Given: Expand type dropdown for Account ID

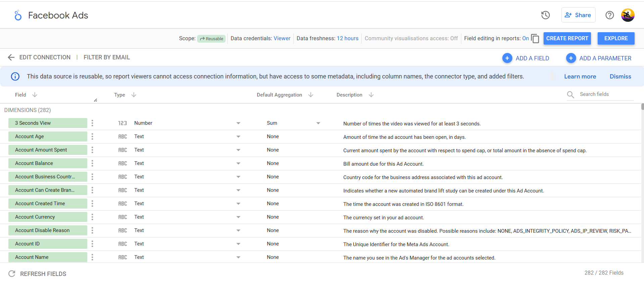Looking at the screenshot, I should point(238,244).
